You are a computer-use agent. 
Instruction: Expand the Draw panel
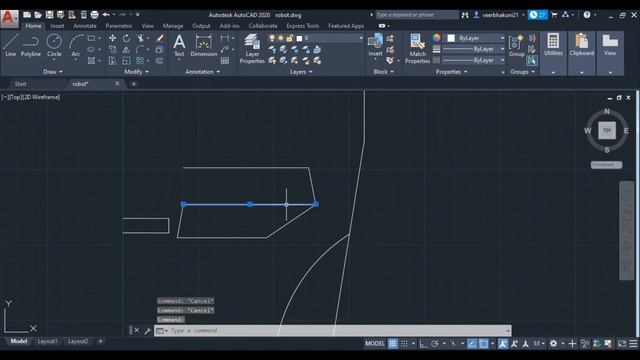click(53, 72)
